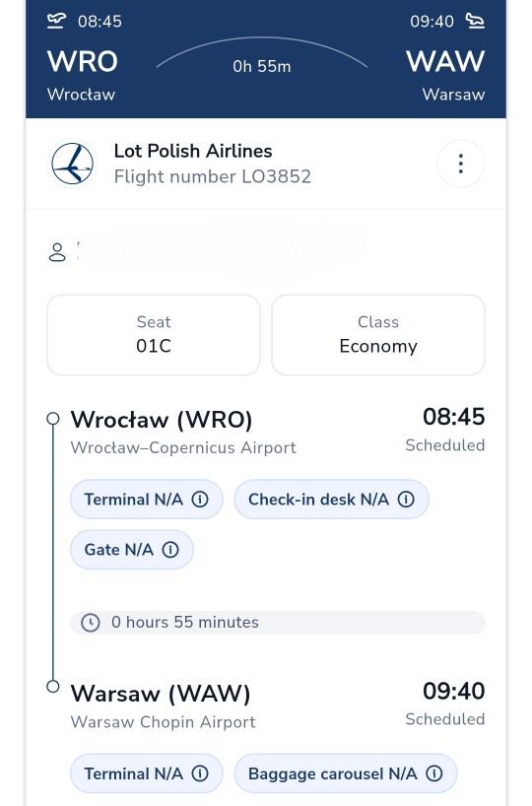The image size is (532, 806).
Task: Click the Wrocław (WRO) departure heading
Action: coord(162,420)
